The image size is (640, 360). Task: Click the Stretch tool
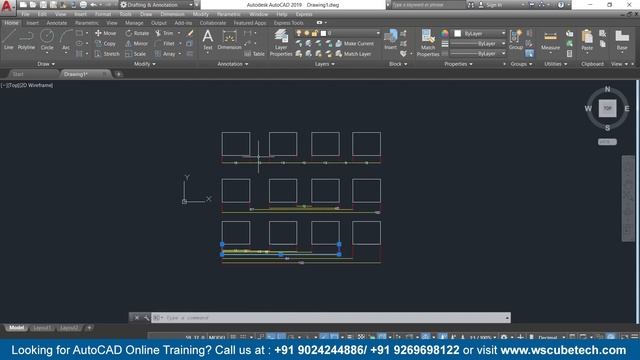[107, 53]
